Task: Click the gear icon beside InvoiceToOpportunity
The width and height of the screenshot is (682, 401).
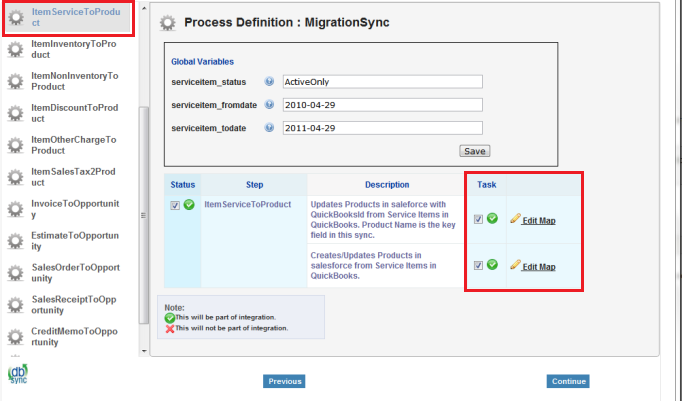Action: [x=16, y=209]
